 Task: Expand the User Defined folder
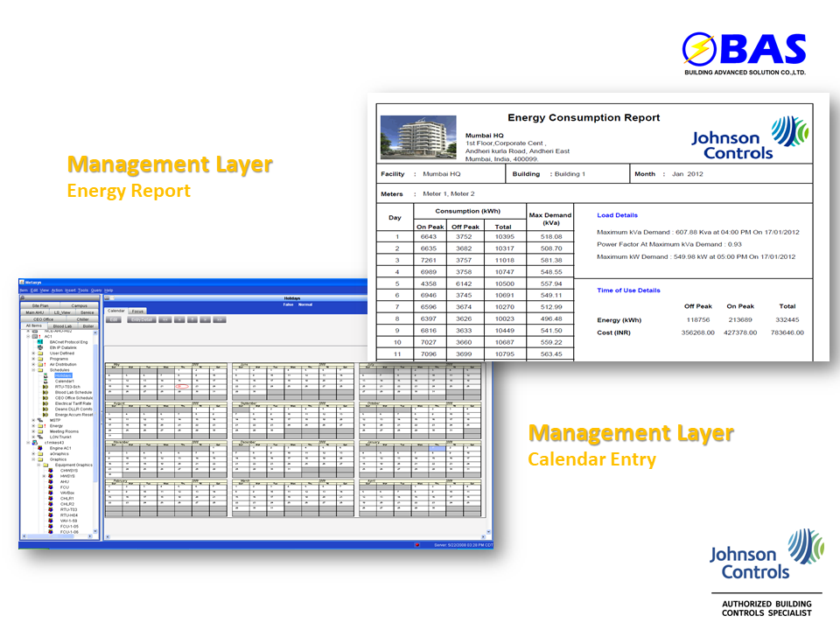[x=33, y=353]
